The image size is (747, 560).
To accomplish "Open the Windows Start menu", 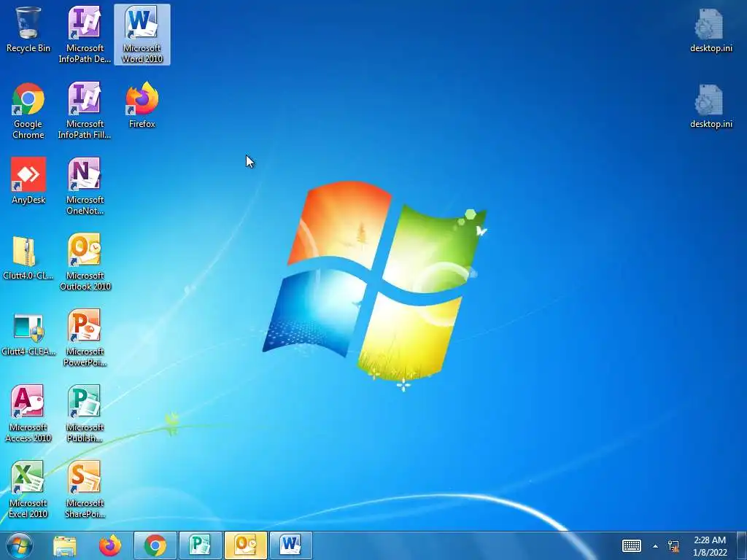I will pos(20,545).
